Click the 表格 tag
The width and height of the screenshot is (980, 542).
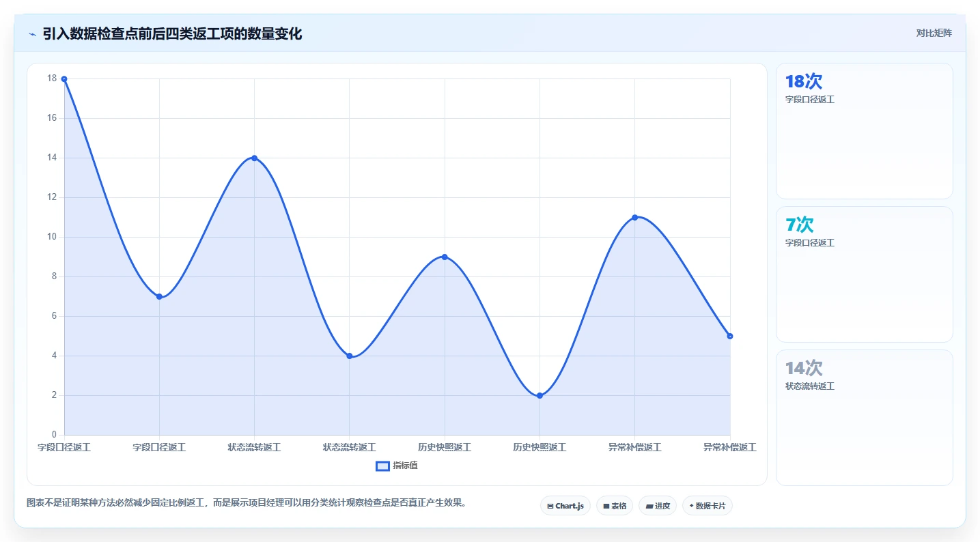pos(615,506)
